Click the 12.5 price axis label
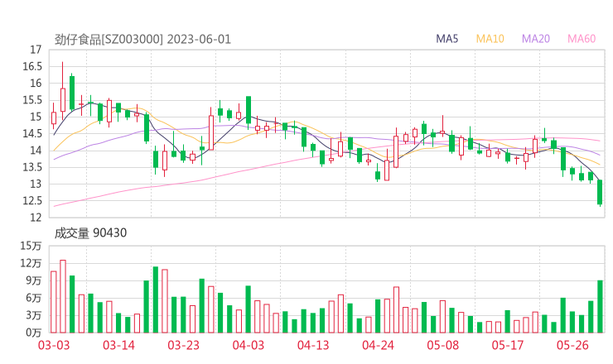Viewport: 613px width, 364px height. [x=32, y=201]
